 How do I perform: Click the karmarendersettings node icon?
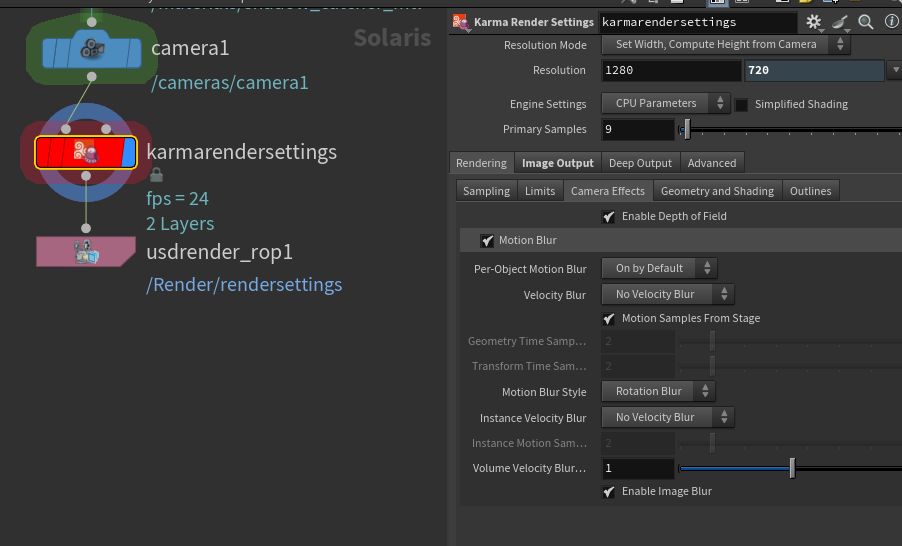85,152
